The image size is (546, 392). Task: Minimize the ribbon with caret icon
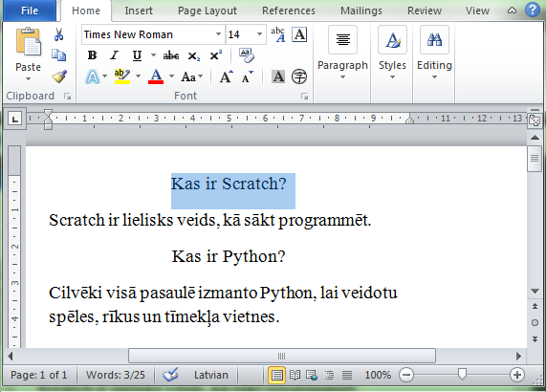512,11
